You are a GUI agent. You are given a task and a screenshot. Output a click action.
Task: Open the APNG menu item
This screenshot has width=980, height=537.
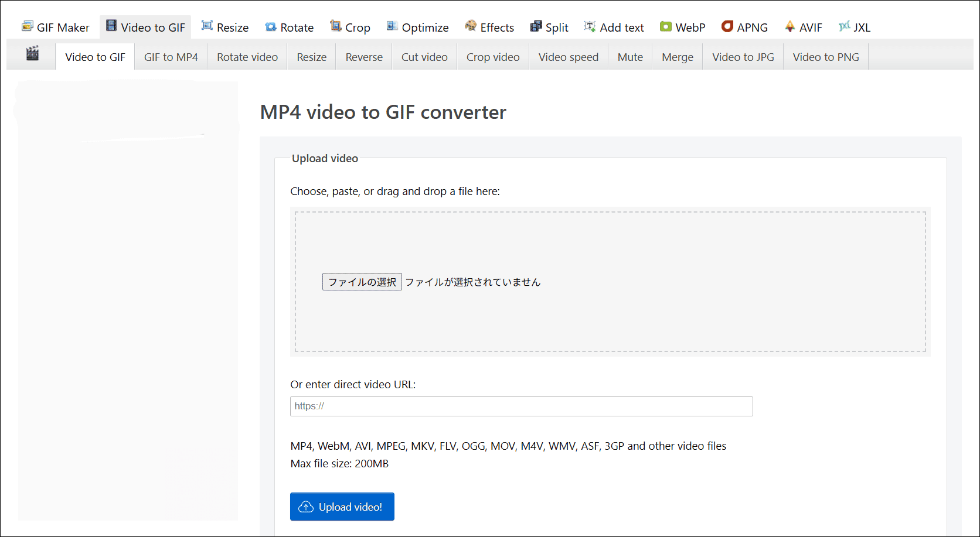click(x=744, y=28)
